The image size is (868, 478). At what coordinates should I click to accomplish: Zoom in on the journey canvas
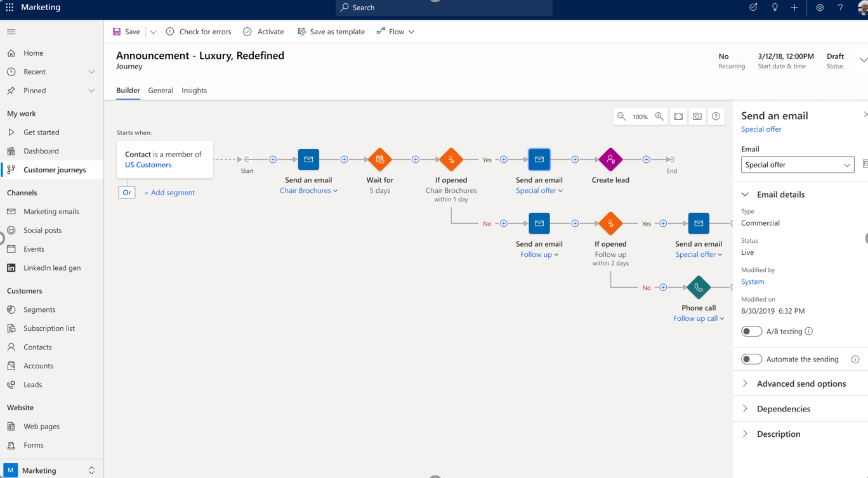(659, 117)
